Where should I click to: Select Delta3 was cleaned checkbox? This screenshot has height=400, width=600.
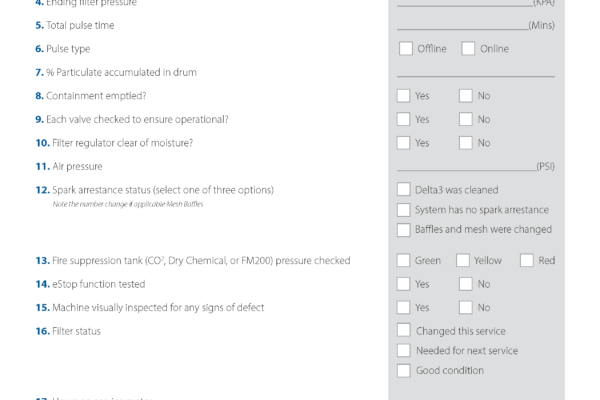coord(403,189)
